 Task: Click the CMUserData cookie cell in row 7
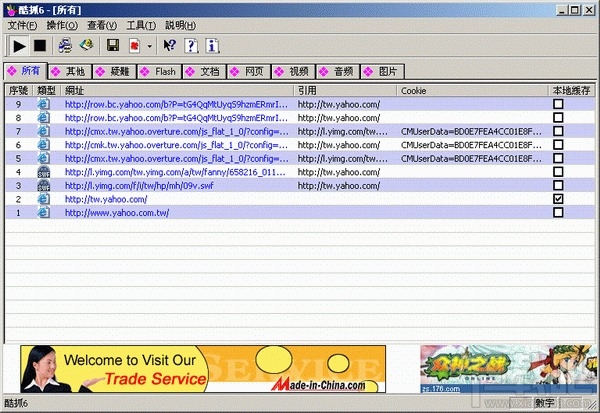point(471,131)
